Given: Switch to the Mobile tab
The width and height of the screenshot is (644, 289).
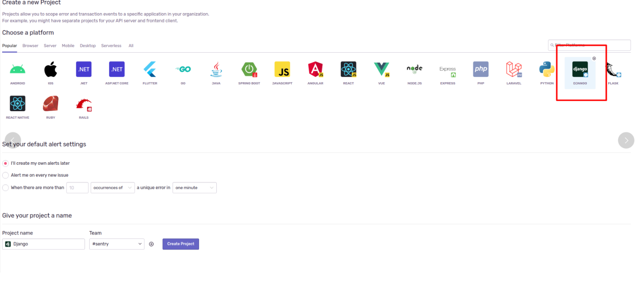Looking at the screenshot, I should tap(68, 45).
